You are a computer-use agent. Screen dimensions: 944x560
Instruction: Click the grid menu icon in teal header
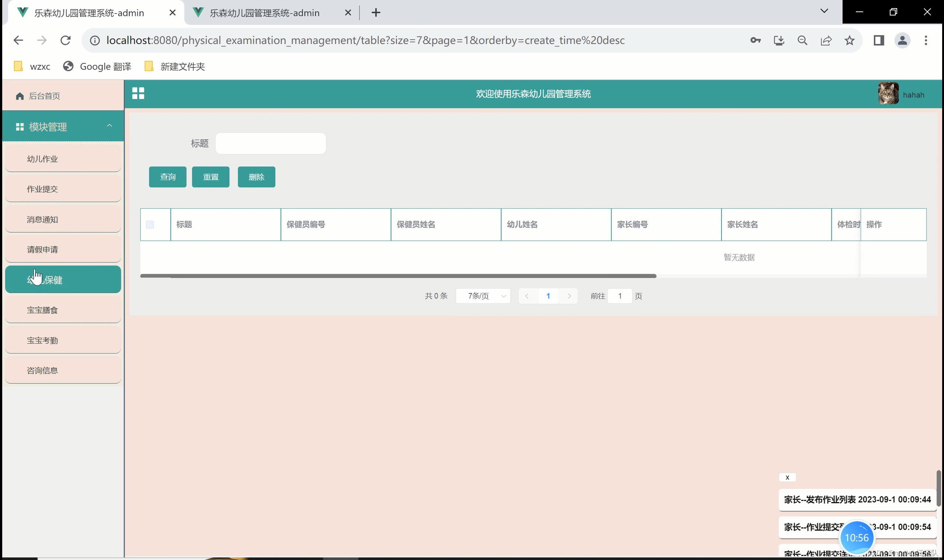coord(138,93)
